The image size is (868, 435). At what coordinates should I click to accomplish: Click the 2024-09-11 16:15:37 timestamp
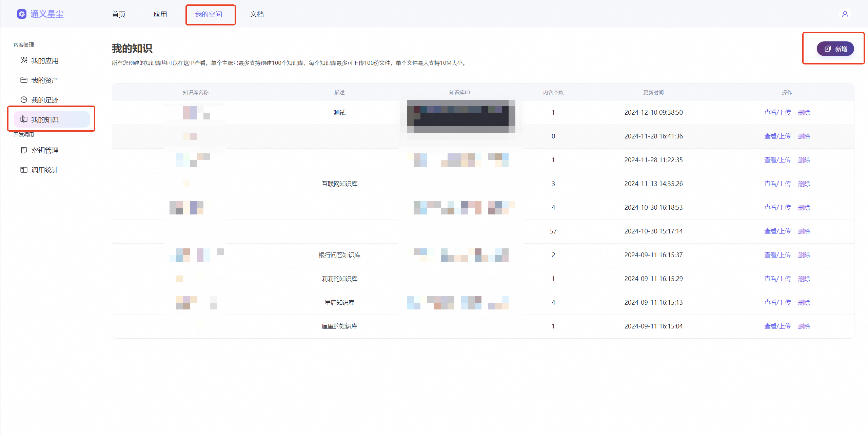[x=653, y=255]
